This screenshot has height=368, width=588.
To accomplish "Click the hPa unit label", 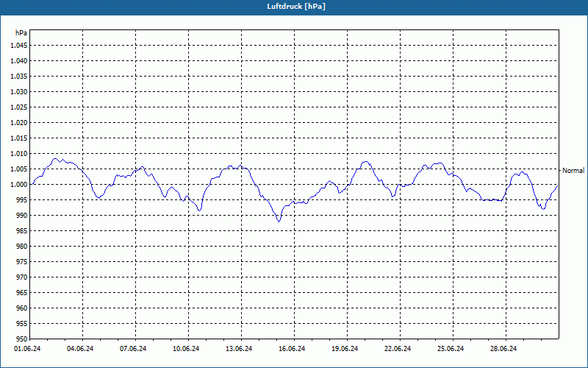I will point(21,33).
